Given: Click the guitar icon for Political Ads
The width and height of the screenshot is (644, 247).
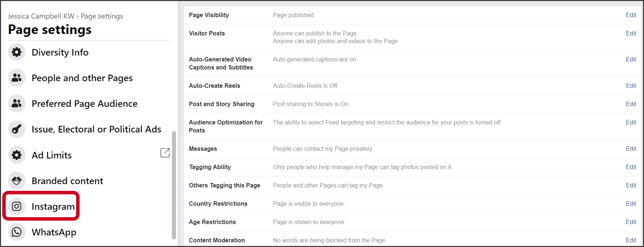Looking at the screenshot, I should point(16,129).
